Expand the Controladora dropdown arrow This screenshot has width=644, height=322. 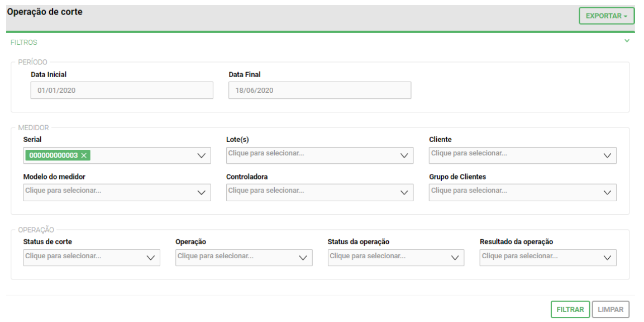click(x=404, y=193)
